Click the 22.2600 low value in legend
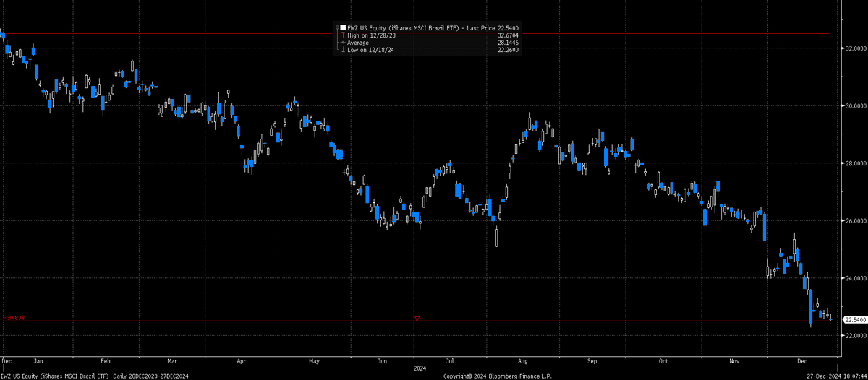The height and width of the screenshot is (380, 868). 509,50
